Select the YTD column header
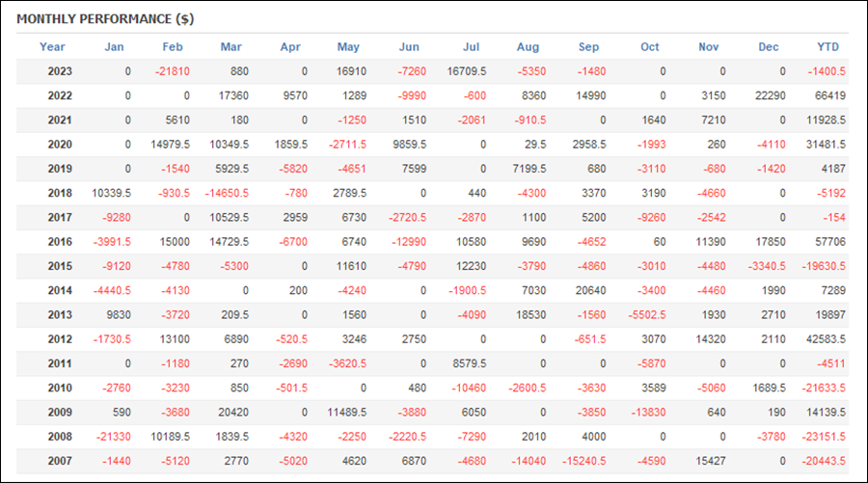Image resolution: width=868 pixels, height=483 pixels. point(827,47)
